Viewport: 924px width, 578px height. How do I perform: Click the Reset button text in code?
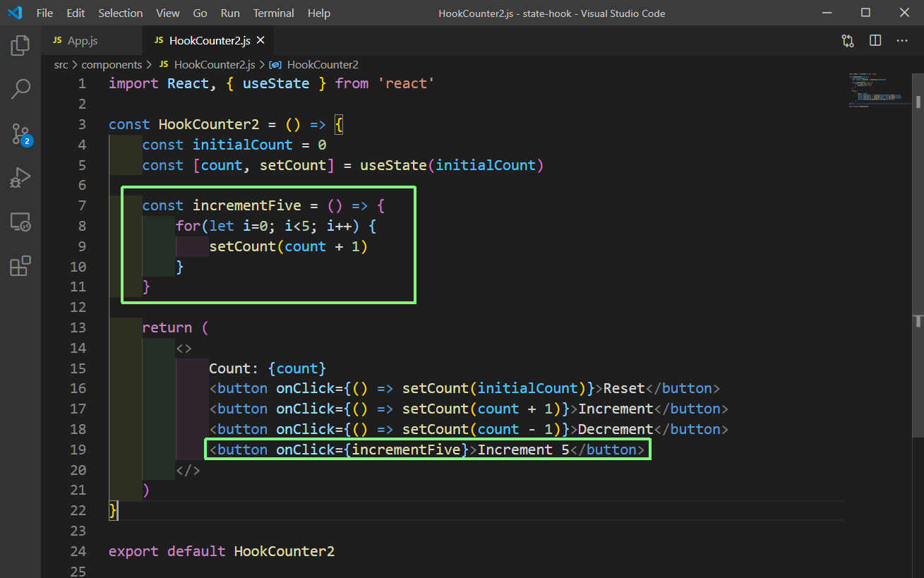pyautogui.click(x=624, y=388)
